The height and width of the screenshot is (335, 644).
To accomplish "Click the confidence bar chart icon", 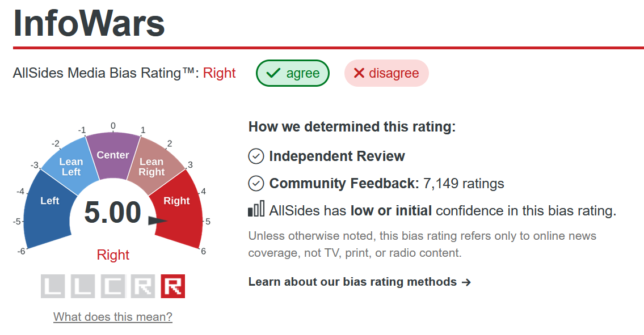I will (x=256, y=209).
